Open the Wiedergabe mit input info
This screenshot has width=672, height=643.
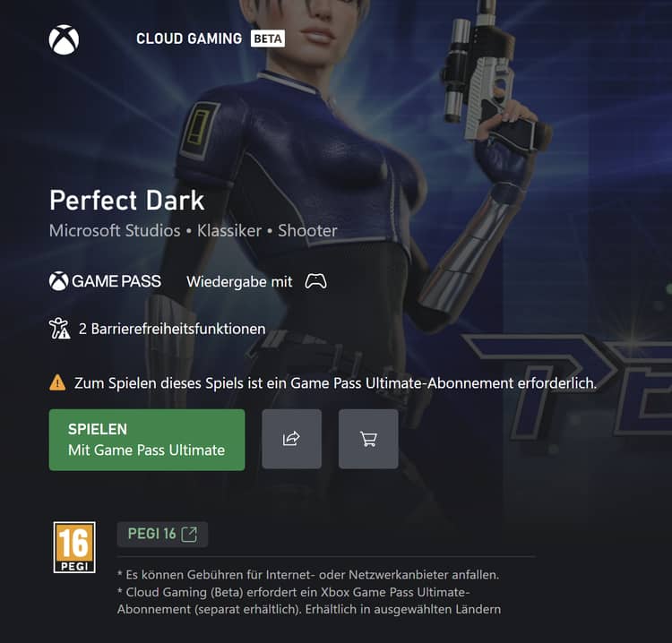256,281
